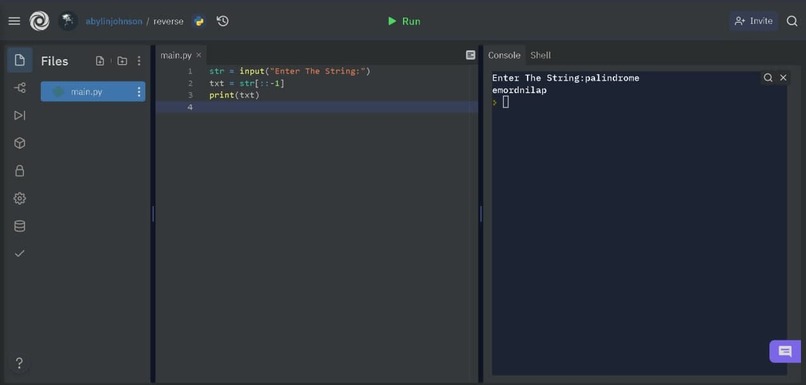The height and width of the screenshot is (385, 806).
Task: Click the reverse repl name
Action: pyautogui.click(x=168, y=22)
